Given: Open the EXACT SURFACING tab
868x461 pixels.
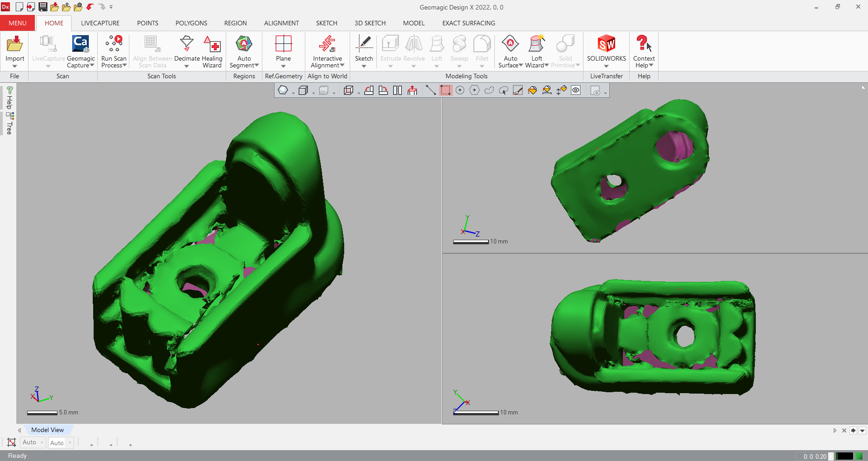Looking at the screenshot, I should pos(469,23).
